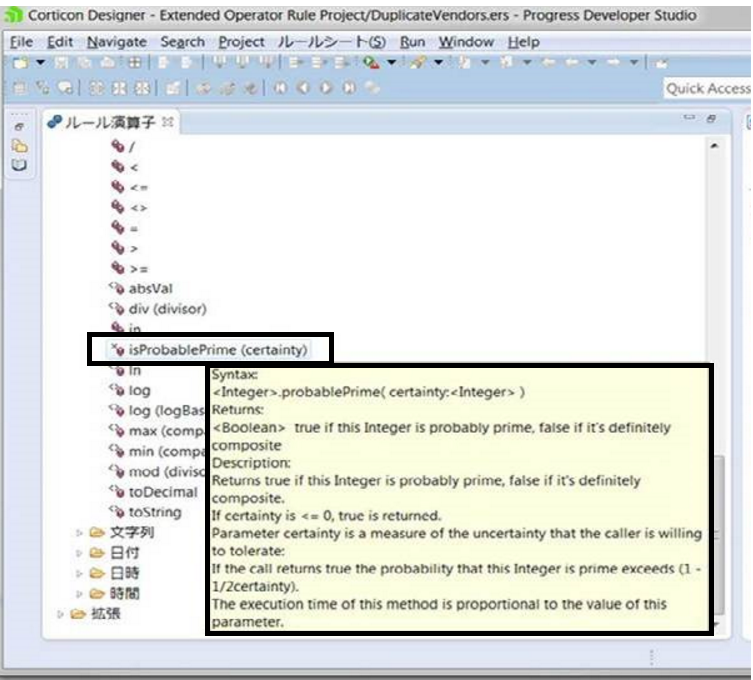Open the New icon dropdown arrow

coord(41,62)
